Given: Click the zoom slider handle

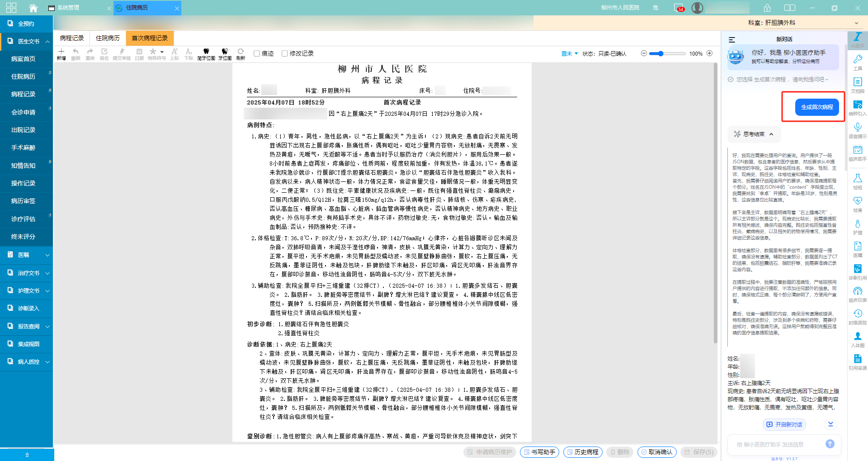Looking at the screenshot, I should 660,53.
